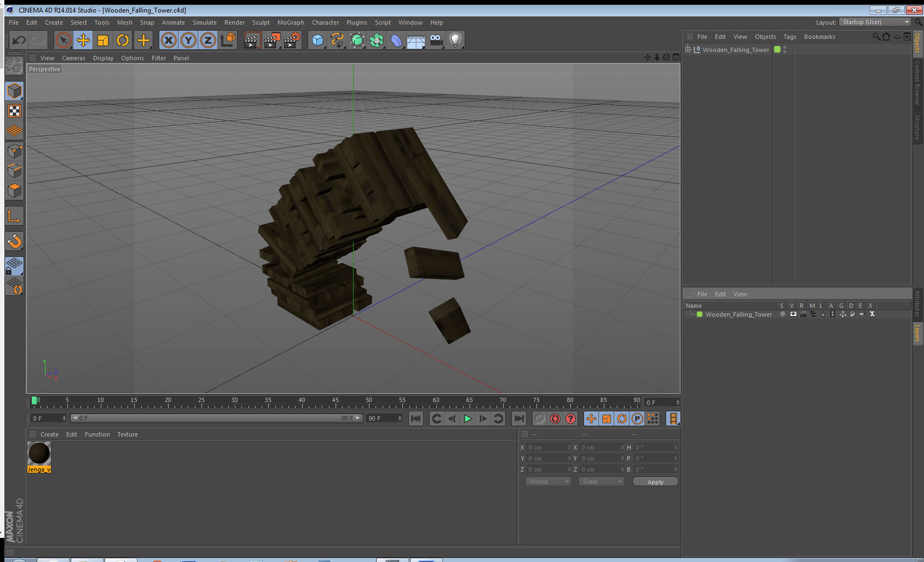Open the spline pen tools
This screenshot has height=562, width=924.
pyautogui.click(x=337, y=40)
